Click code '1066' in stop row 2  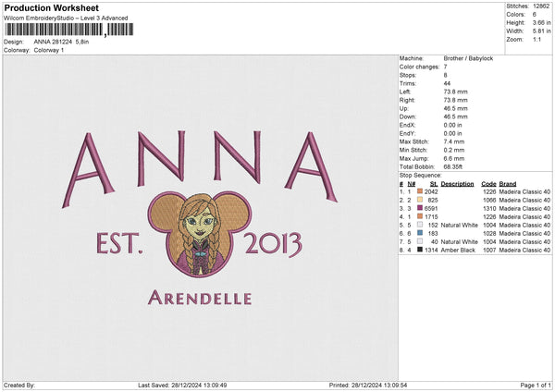pyautogui.click(x=489, y=201)
